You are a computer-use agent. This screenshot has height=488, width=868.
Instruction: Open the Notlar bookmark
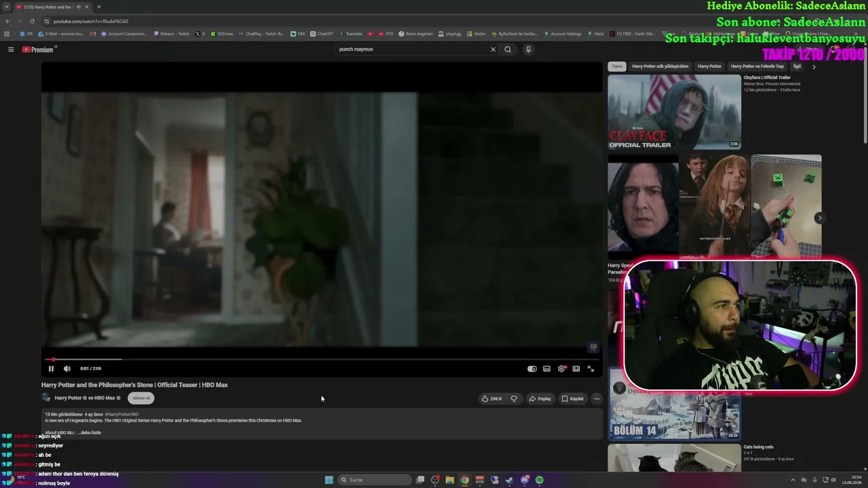[x=476, y=34]
